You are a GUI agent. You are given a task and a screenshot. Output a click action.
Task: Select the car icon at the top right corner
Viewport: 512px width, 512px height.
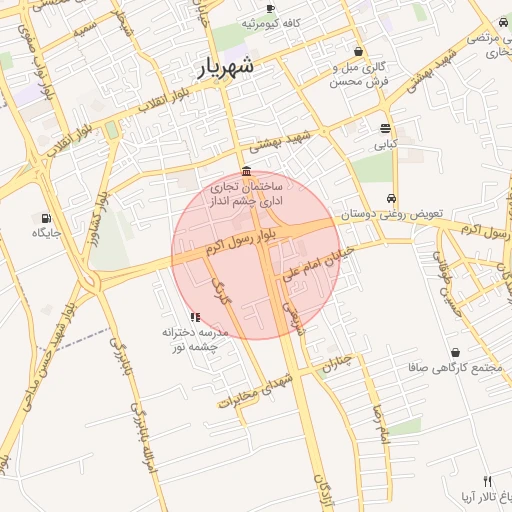click(x=503, y=22)
